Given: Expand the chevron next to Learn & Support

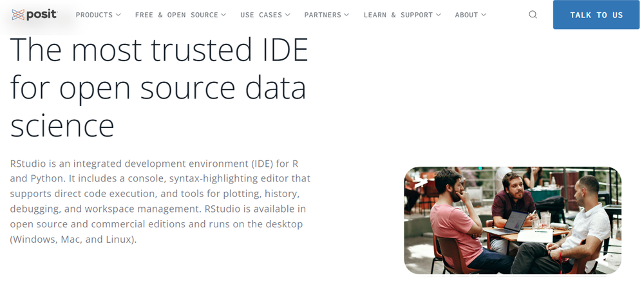Looking at the screenshot, I should point(439,15).
